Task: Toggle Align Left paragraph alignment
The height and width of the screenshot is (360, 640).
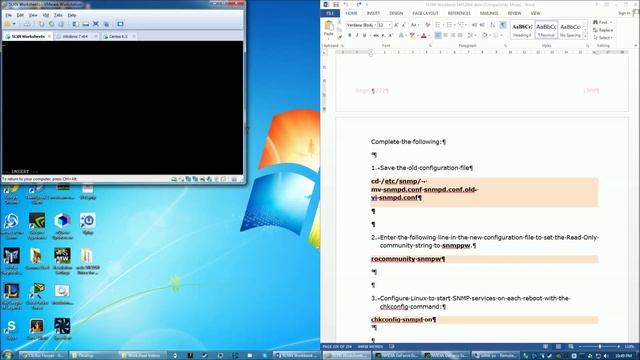Action: point(438,36)
